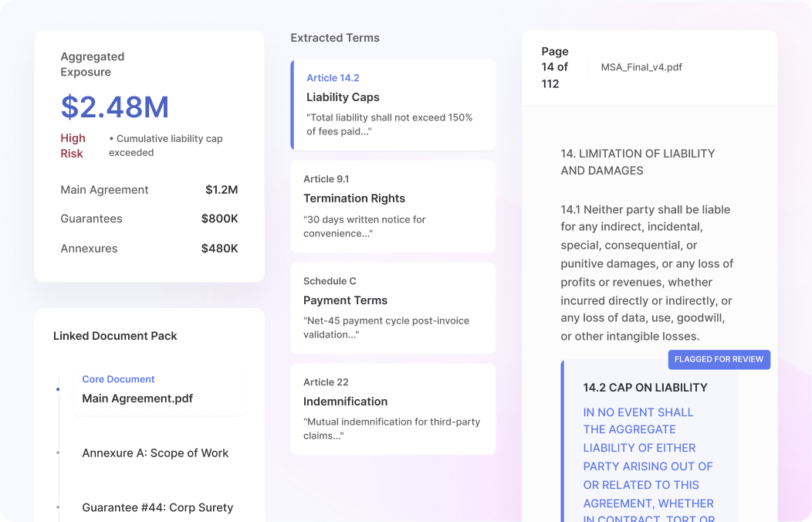
Task: Click the Article 22 label
Action: click(x=326, y=382)
